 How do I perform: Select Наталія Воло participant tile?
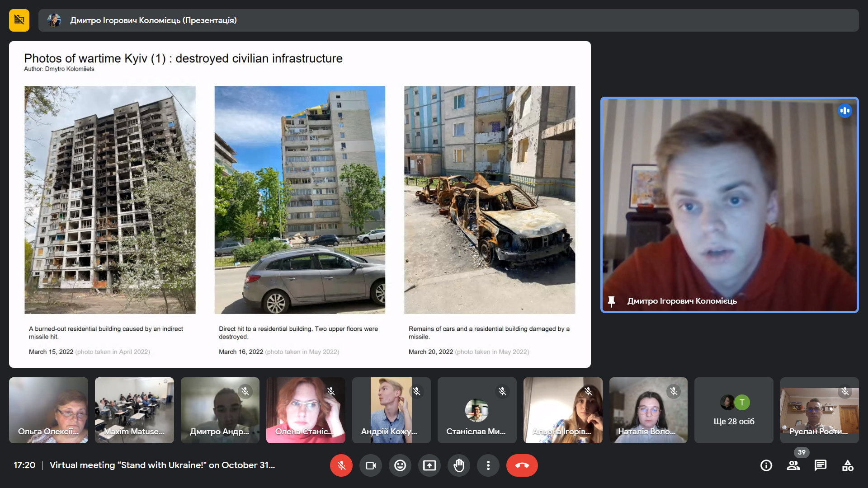click(x=648, y=410)
